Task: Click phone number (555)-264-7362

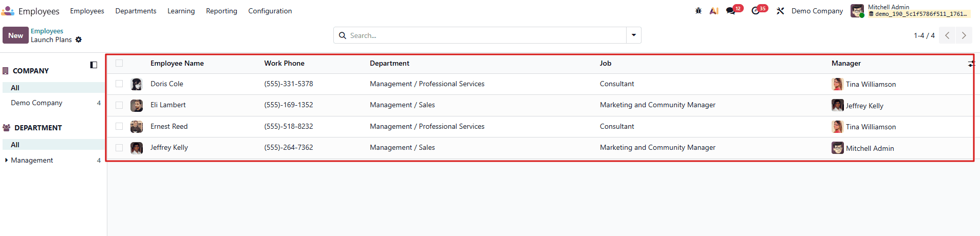Action: (289, 147)
